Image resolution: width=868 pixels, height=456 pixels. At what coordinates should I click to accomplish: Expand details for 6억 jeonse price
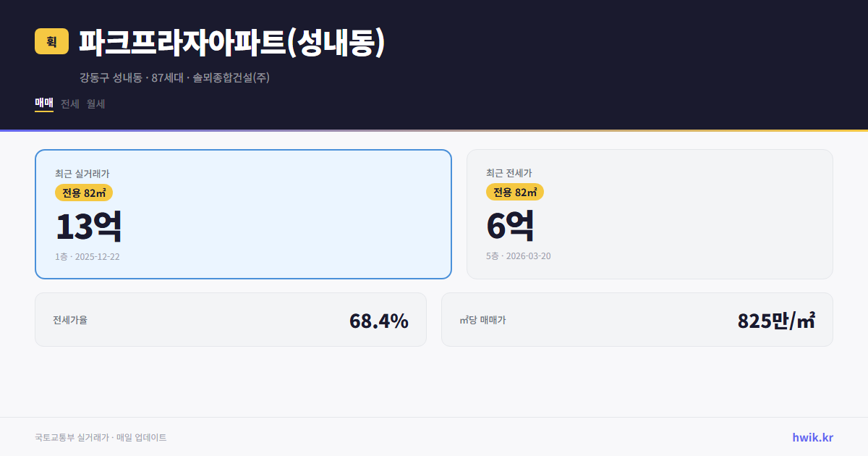click(x=510, y=225)
